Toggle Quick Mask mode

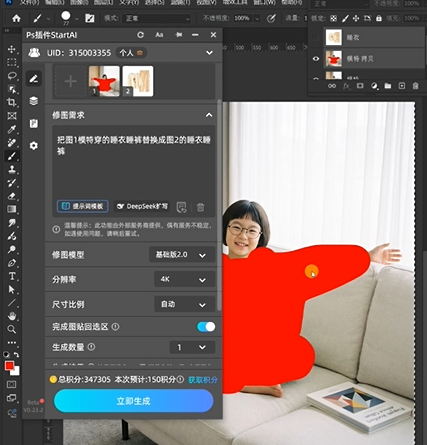coord(12,384)
